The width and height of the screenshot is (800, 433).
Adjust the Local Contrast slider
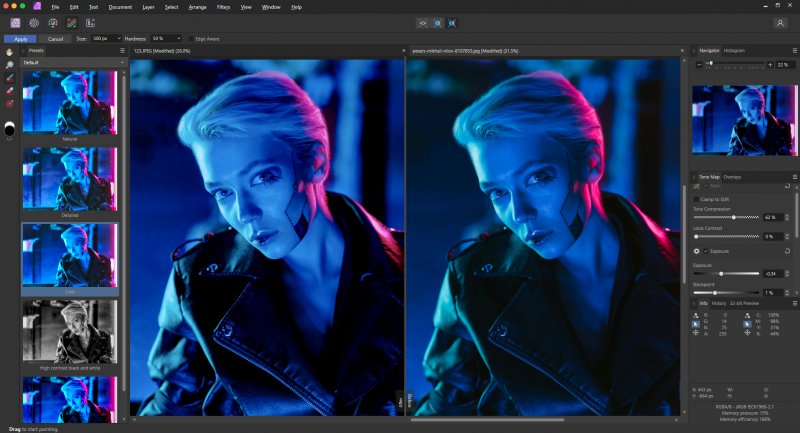click(x=727, y=236)
